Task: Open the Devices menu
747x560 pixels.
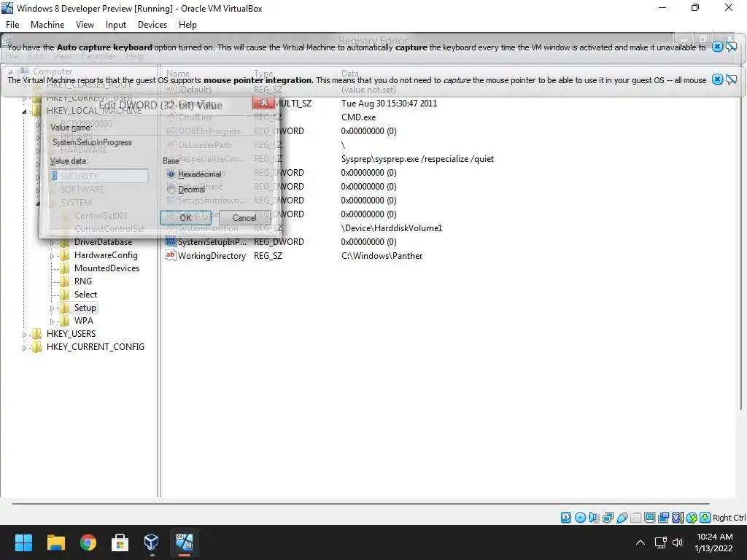Action: (x=152, y=25)
